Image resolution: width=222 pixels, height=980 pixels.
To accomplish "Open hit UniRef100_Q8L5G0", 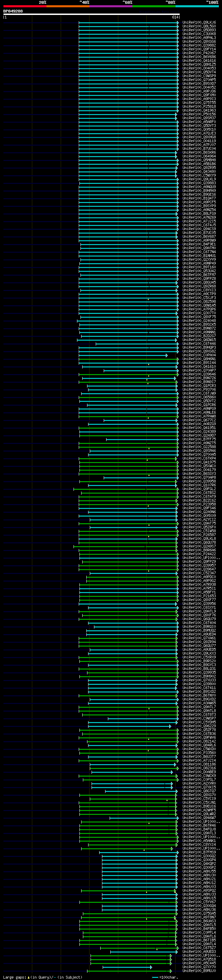I will tap(199, 27).
